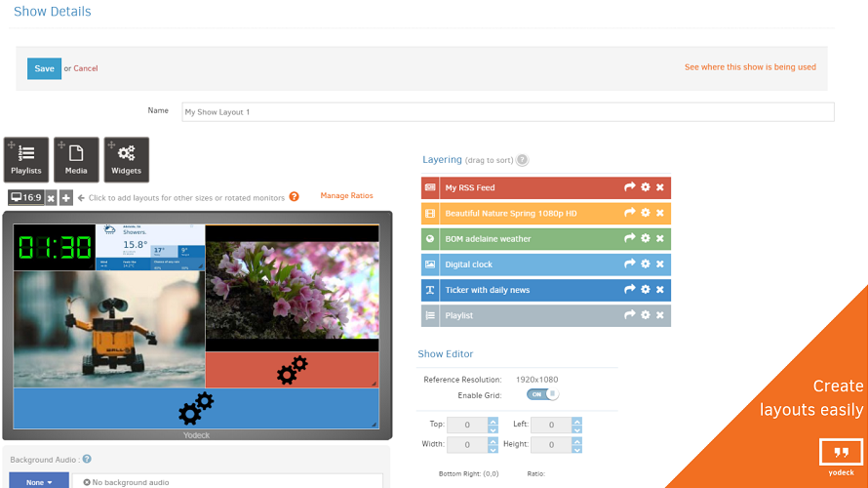This screenshot has width=868, height=488.
Task: Toggle the Enable Grid switch
Action: pyautogui.click(x=542, y=394)
